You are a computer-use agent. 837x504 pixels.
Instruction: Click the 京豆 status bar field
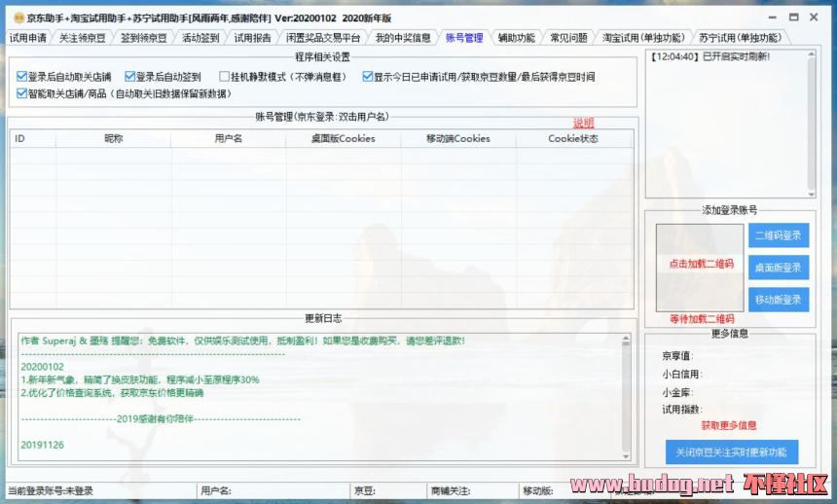coord(387,490)
